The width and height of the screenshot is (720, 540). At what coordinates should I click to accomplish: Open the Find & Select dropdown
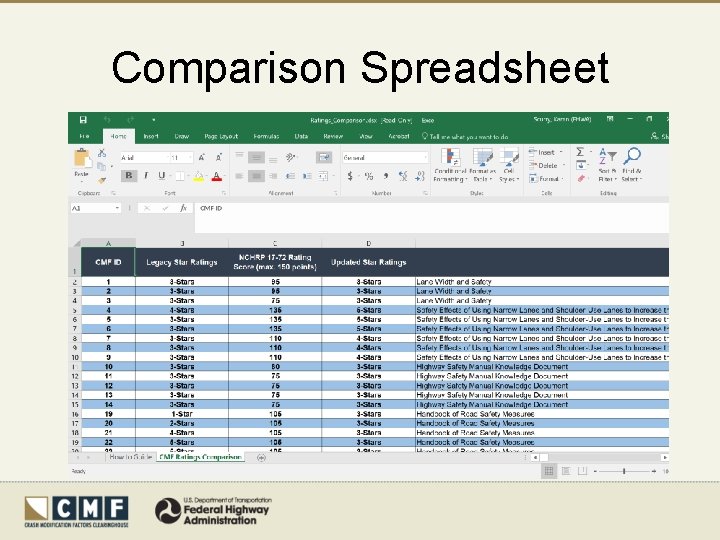(x=632, y=165)
